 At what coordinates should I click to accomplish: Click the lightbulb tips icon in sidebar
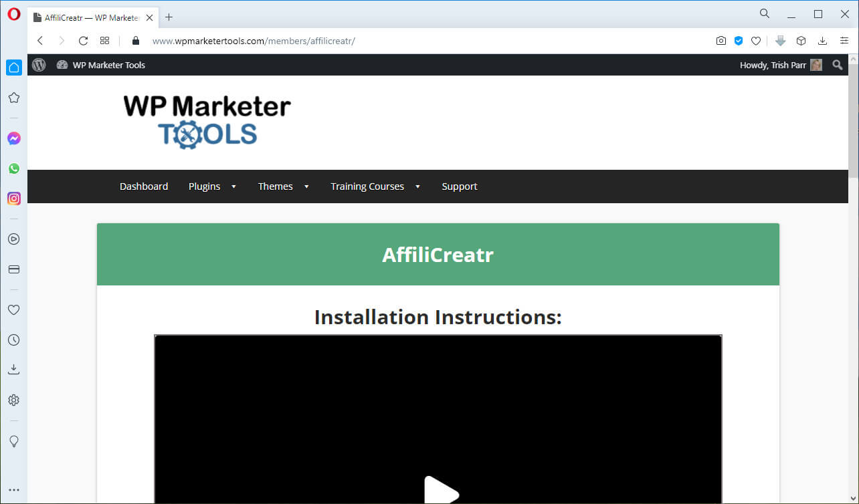[13, 441]
